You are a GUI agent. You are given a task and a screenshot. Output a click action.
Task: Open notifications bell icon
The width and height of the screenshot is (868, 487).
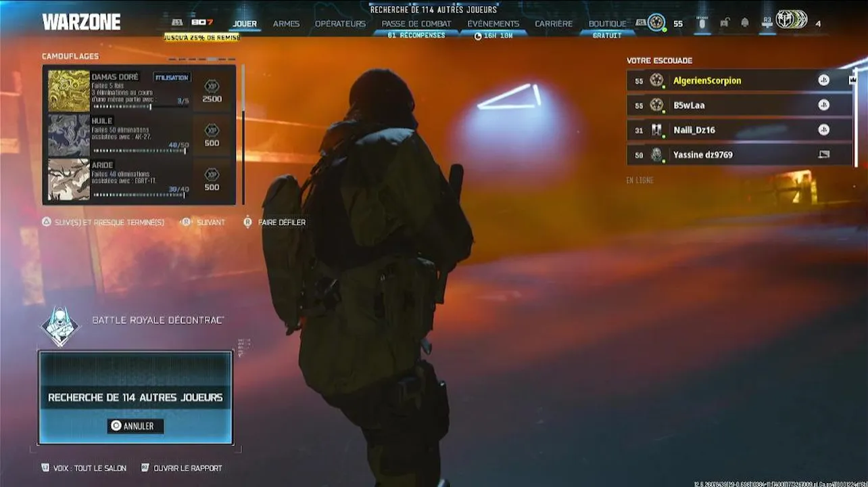tap(745, 23)
